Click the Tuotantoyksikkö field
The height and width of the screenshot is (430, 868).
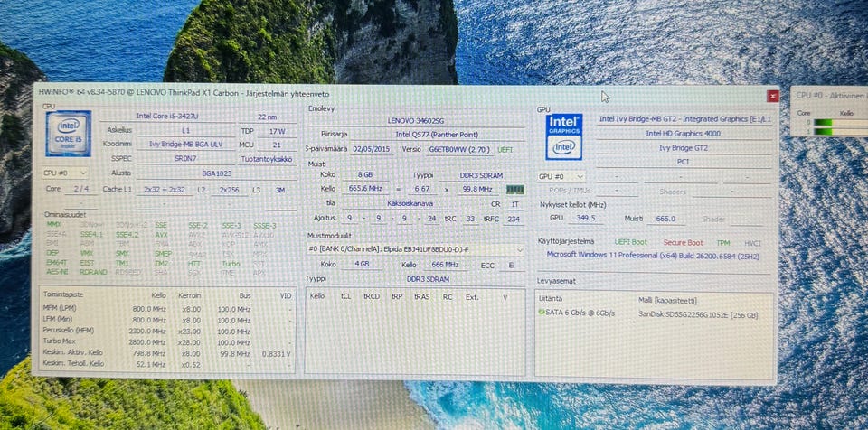[x=267, y=159]
